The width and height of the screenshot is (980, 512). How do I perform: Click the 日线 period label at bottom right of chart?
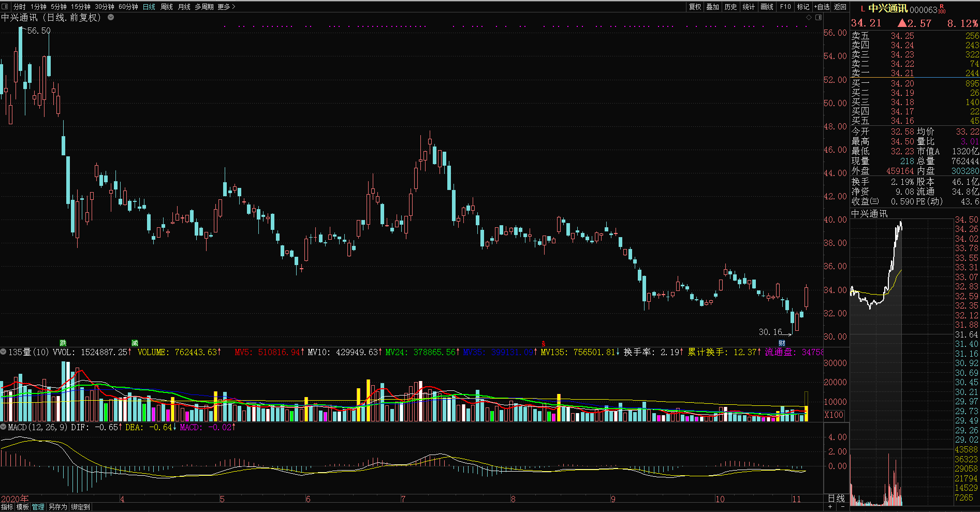point(836,498)
